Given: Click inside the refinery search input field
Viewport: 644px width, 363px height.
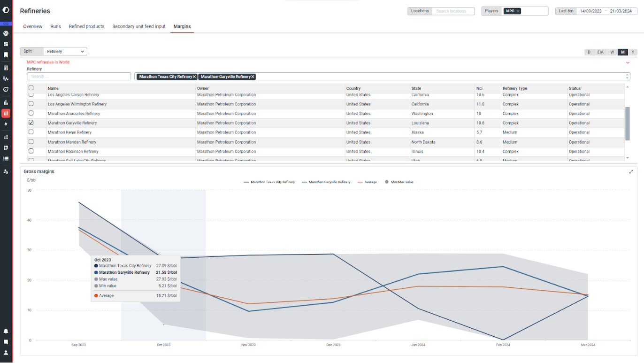Looking at the screenshot, I should [x=78, y=76].
